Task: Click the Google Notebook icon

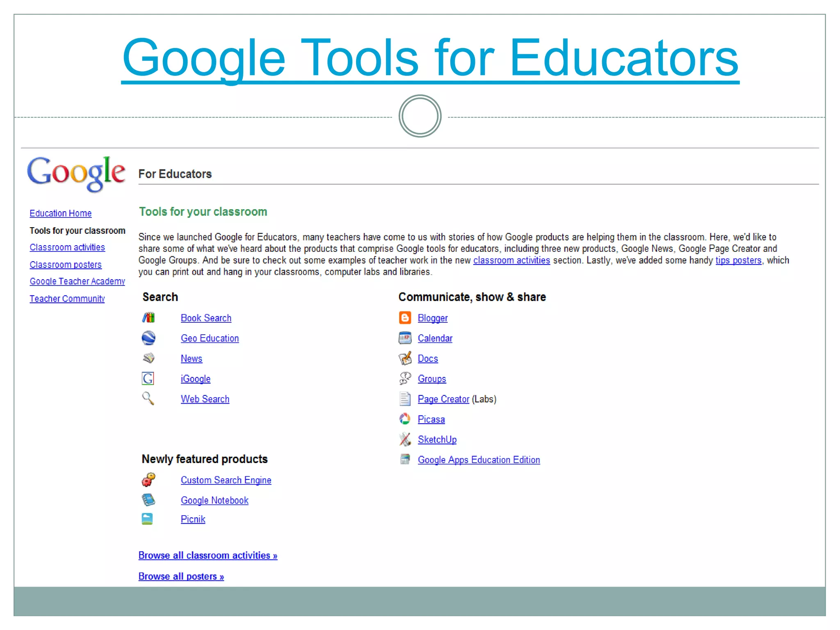Action: click(x=148, y=500)
